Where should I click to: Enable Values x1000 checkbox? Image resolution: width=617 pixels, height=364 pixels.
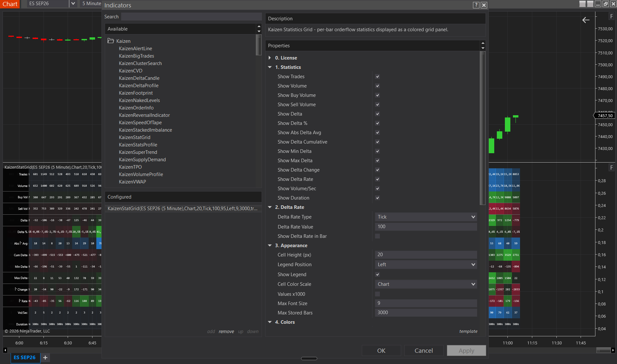pyautogui.click(x=377, y=294)
